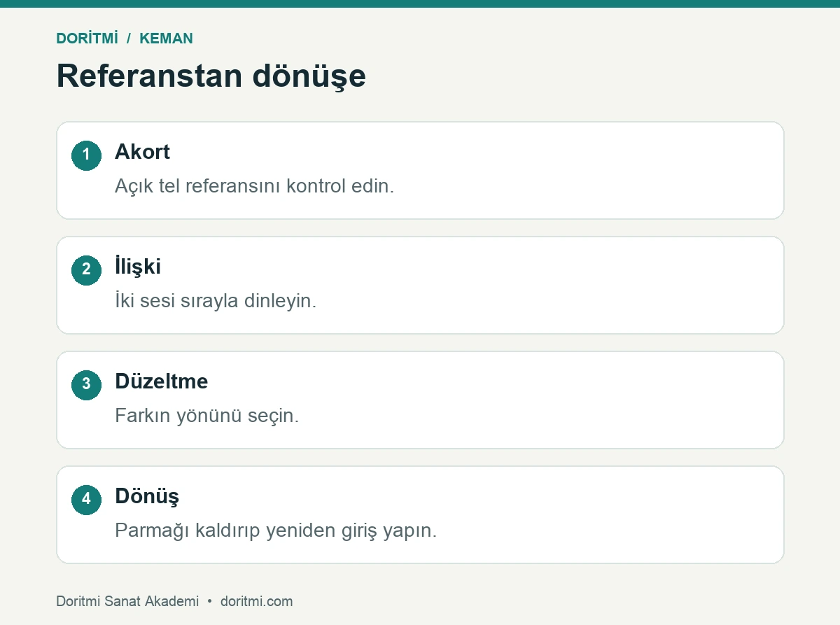Click 'Doritmi Sanat Akademi' footer text
The height and width of the screenshot is (625, 840).
(127, 601)
